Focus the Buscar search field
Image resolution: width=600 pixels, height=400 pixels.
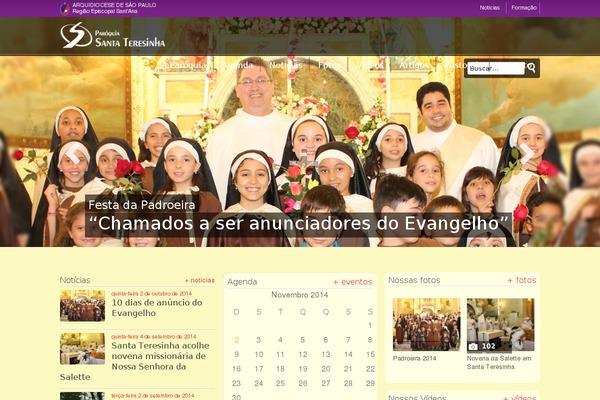[x=496, y=69]
